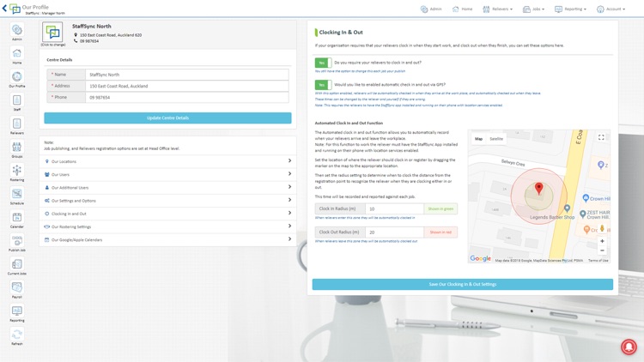
Task: Zoom out on the map
Action: click(x=602, y=250)
